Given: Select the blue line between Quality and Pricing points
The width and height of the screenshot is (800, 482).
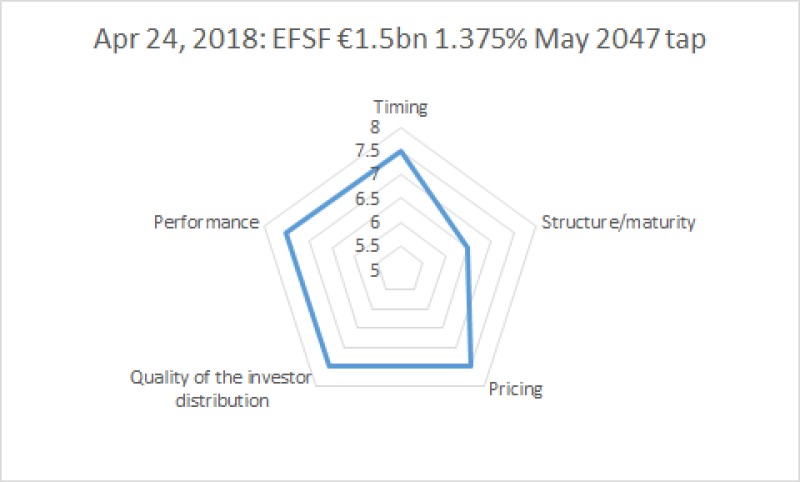Looking at the screenshot, I should pyautogui.click(x=400, y=366).
